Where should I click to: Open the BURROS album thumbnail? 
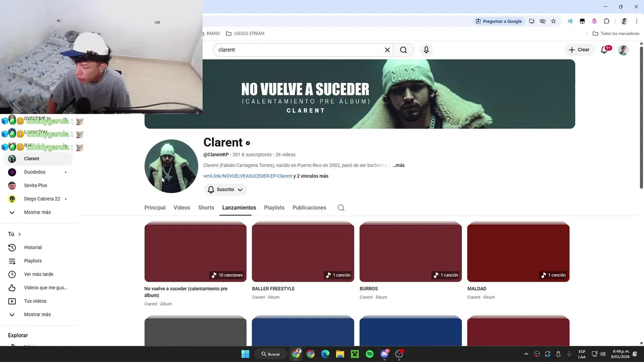pos(411,252)
